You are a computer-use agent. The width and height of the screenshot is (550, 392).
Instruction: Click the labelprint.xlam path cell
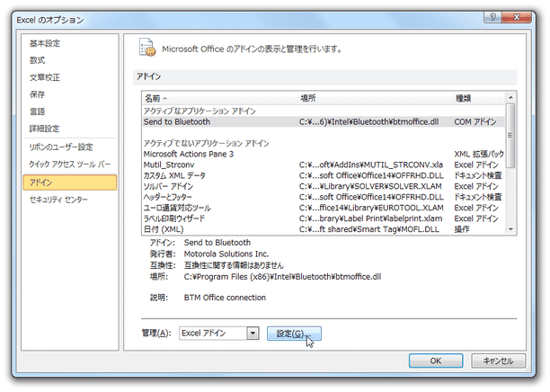click(371, 218)
